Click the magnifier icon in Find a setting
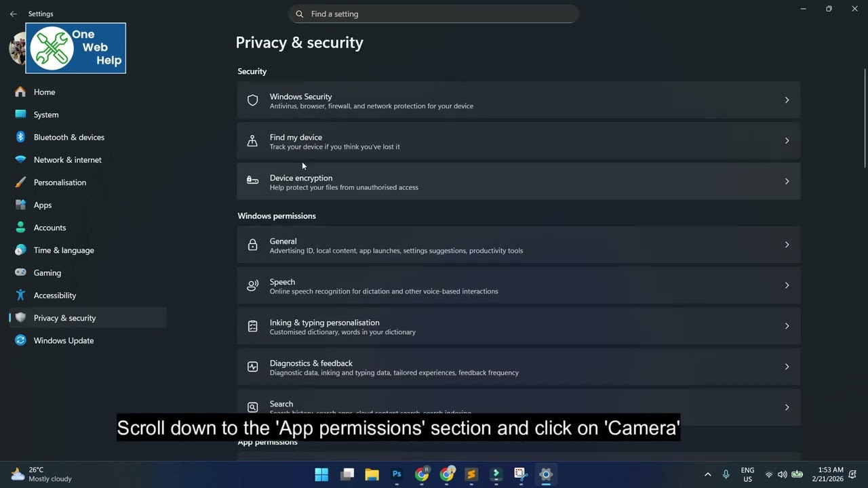The image size is (868, 488). (300, 14)
